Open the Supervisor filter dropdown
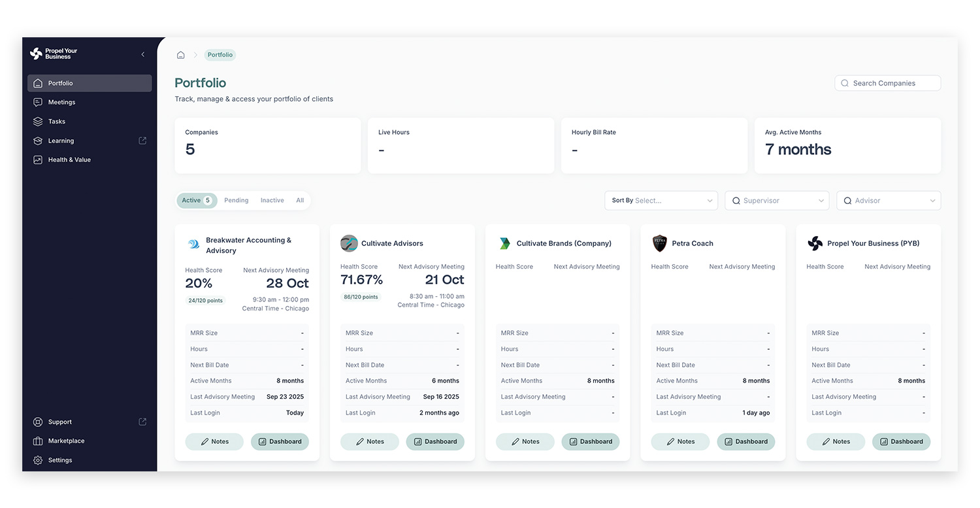980x508 pixels. coord(777,201)
